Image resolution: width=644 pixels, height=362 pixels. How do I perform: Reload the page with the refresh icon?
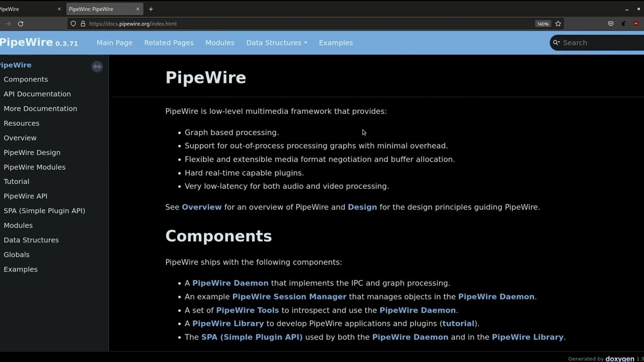[21, 24]
